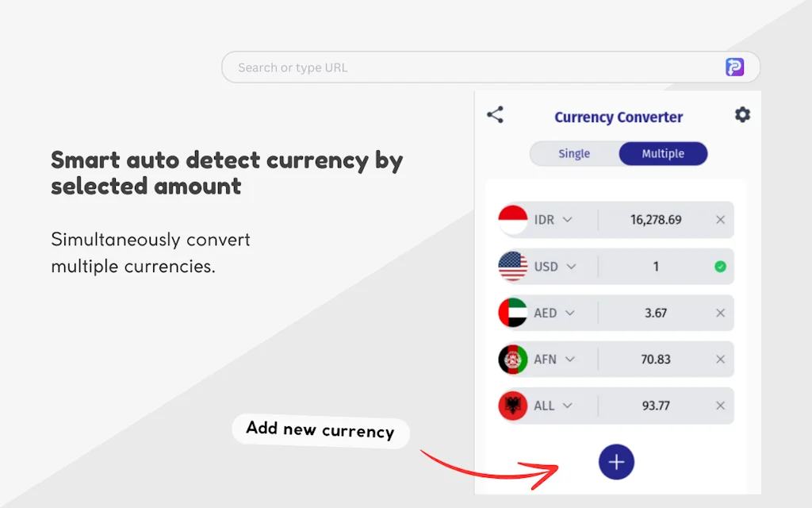This screenshot has height=508, width=812.
Task: Select the Multiple conversion mode
Action: [663, 153]
